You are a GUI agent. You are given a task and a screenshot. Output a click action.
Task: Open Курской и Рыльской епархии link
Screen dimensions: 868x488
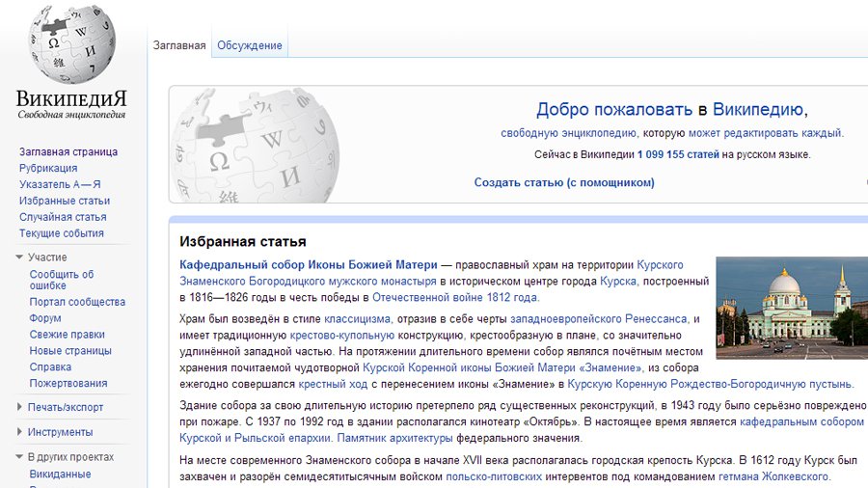point(256,438)
